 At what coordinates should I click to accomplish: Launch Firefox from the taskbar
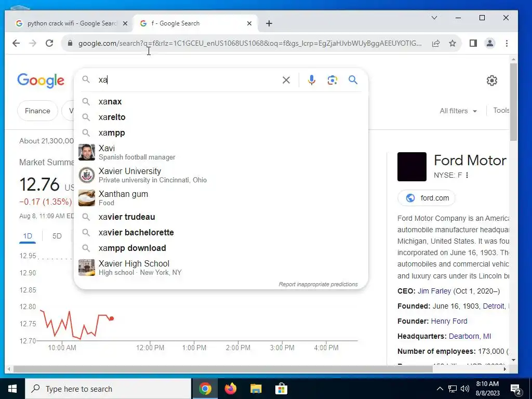(x=231, y=389)
